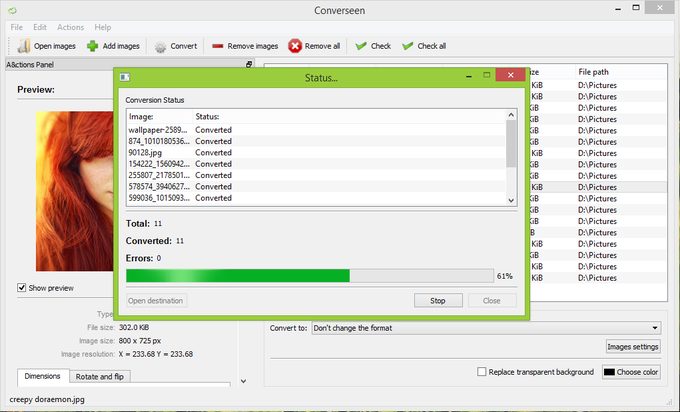Screen dimensions: 680x412
Task: Close the Status dialog with red X
Action: click(x=510, y=75)
